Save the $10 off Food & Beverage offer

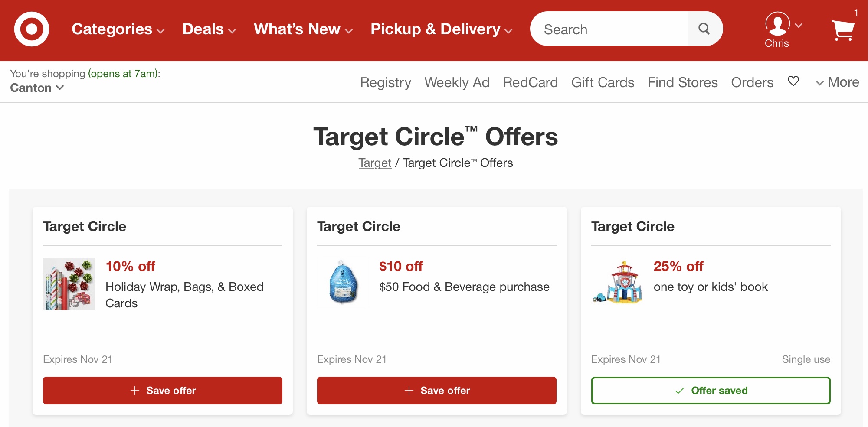tap(436, 391)
